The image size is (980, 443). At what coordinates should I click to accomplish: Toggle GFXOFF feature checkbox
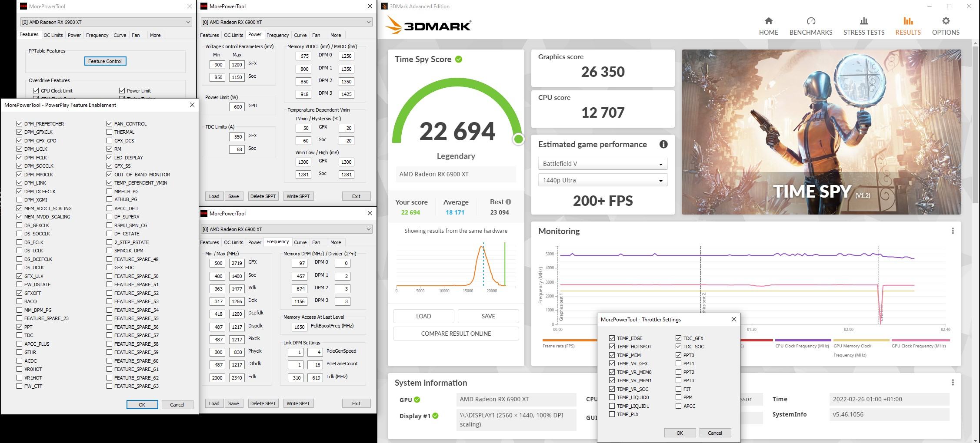(x=19, y=293)
